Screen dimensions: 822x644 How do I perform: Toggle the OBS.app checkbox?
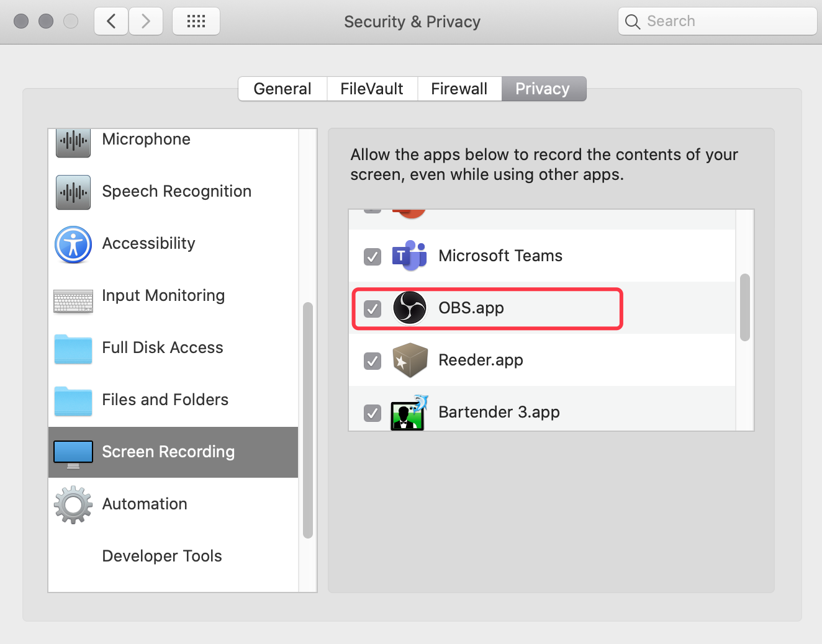point(373,308)
